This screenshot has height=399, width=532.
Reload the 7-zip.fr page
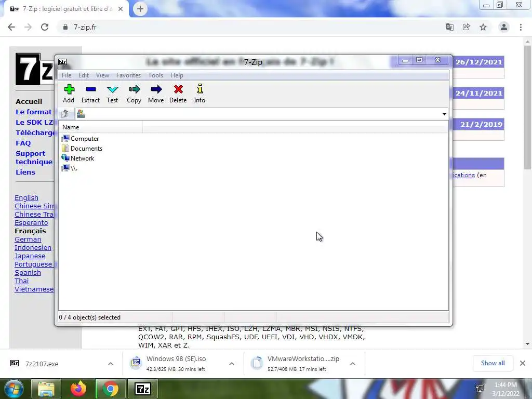coord(45,27)
